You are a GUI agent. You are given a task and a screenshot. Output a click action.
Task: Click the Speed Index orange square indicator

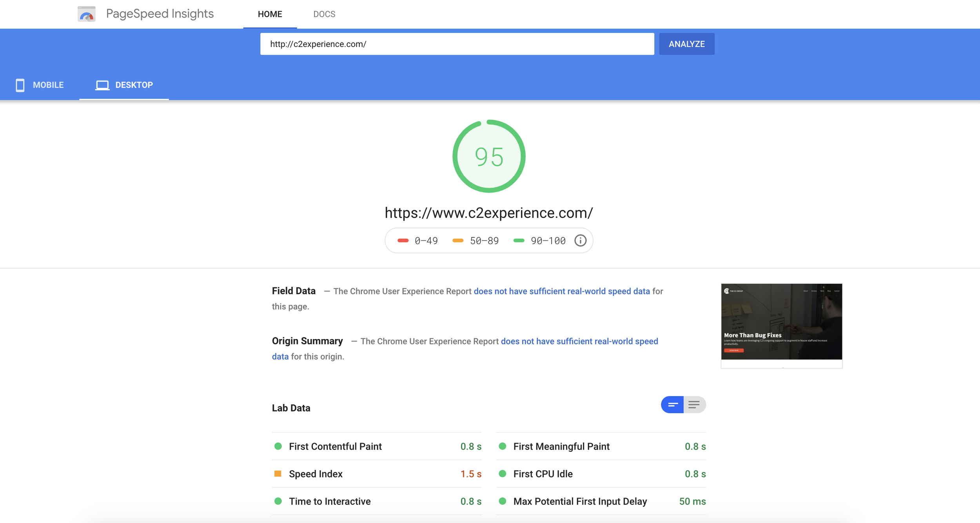tap(278, 474)
